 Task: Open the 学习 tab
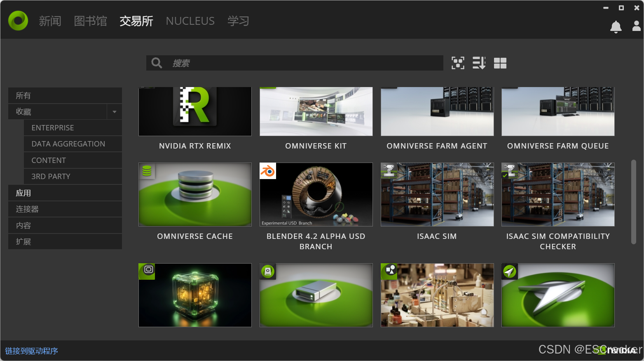pyautogui.click(x=239, y=21)
